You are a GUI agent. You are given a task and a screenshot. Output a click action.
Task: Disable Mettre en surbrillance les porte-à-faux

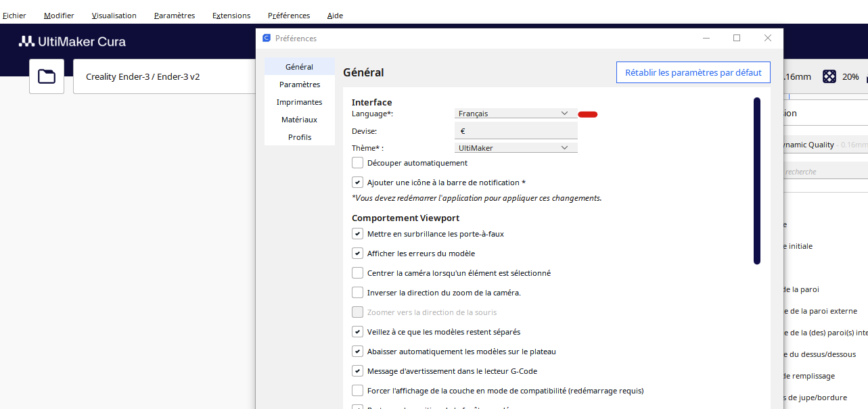357,234
